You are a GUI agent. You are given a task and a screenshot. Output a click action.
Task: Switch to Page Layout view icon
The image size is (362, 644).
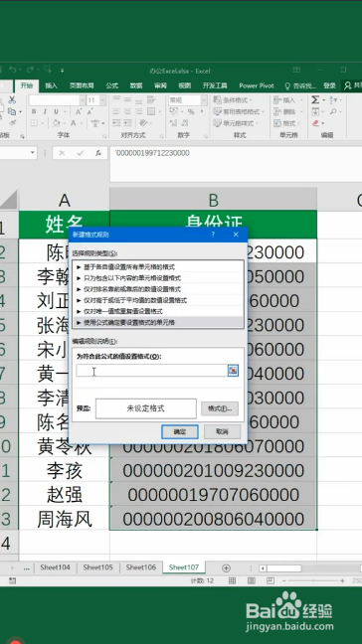pos(251,580)
